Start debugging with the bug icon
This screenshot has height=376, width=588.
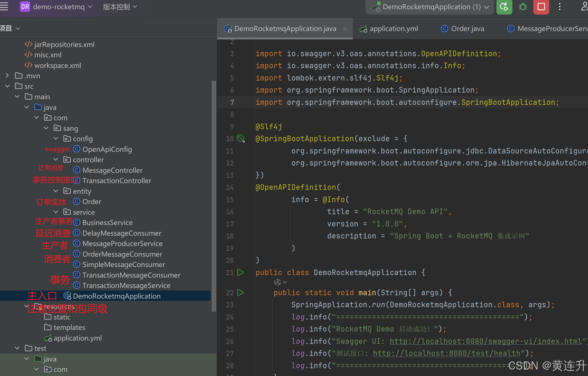click(x=523, y=7)
